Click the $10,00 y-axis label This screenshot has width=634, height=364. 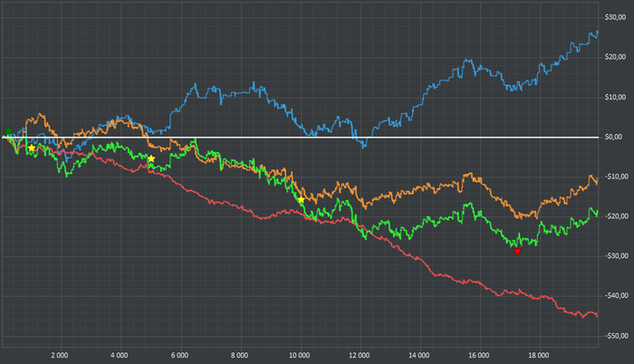(615, 97)
